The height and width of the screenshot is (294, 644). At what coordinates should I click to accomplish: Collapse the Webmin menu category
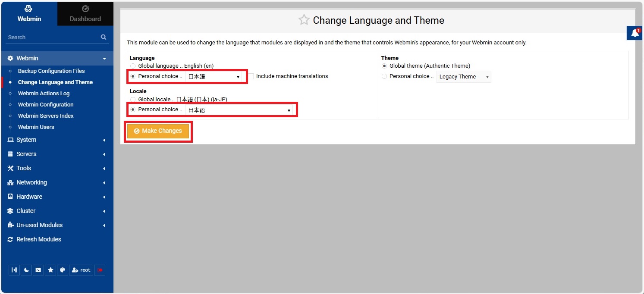point(57,58)
